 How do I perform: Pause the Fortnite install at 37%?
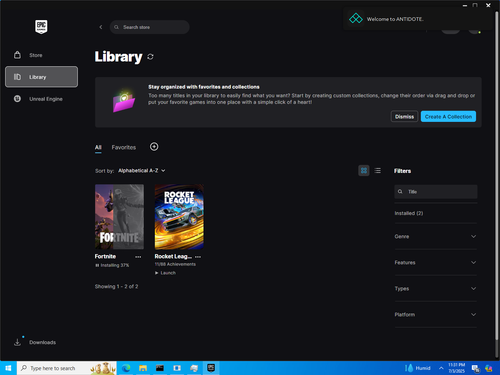(x=112, y=265)
